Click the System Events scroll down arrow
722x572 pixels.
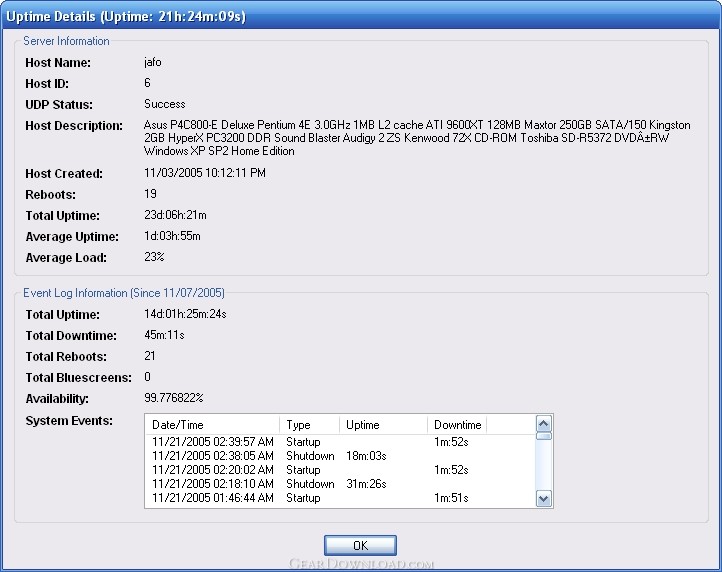click(x=544, y=498)
